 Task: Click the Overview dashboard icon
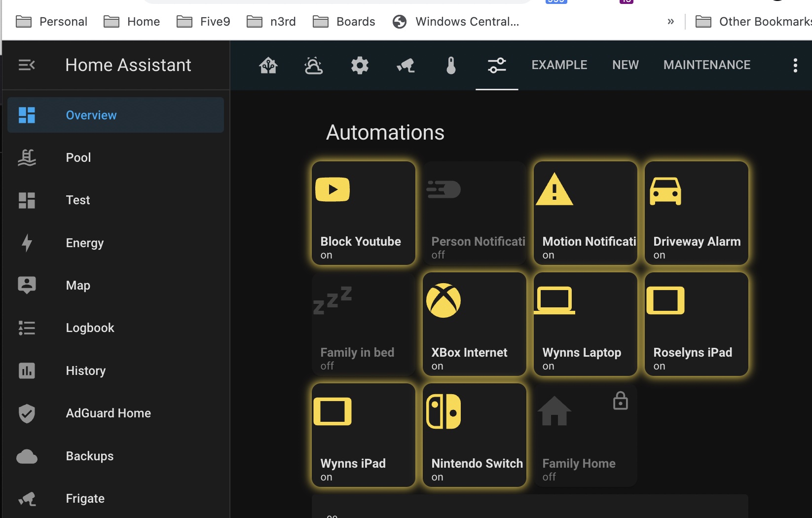coord(27,115)
